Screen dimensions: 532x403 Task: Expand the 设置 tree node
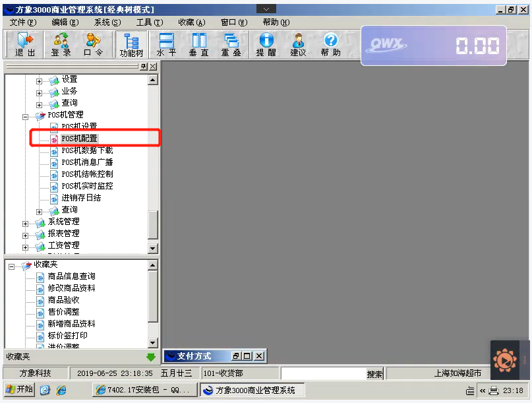point(39,81)
